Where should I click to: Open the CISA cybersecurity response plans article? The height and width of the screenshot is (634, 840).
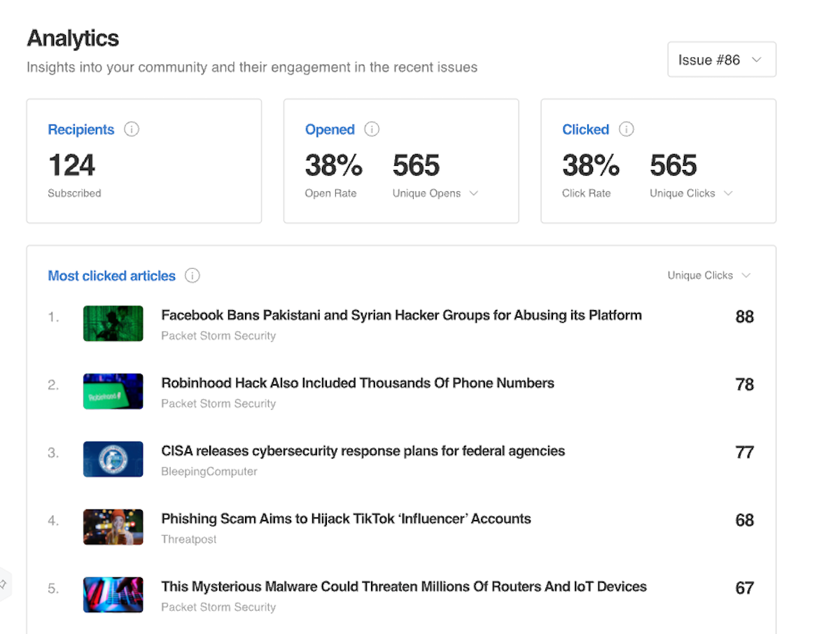pyautogui.click(x=363, y=451)
